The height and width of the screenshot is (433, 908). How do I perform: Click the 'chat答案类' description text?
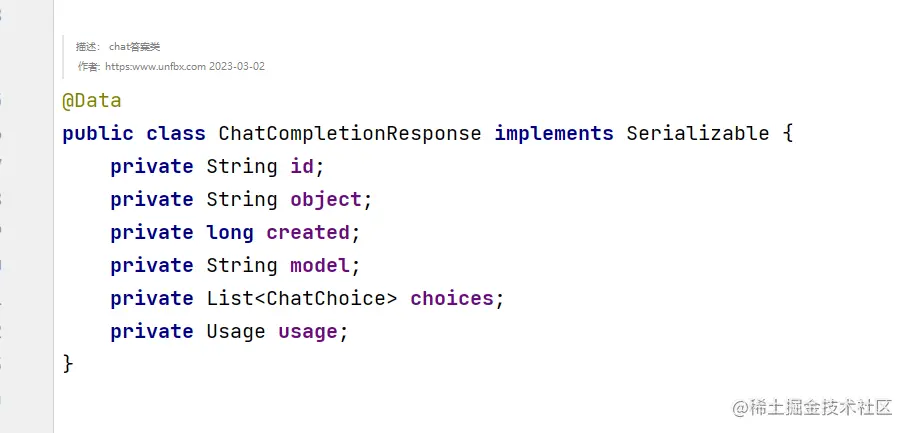coord(134,47)
